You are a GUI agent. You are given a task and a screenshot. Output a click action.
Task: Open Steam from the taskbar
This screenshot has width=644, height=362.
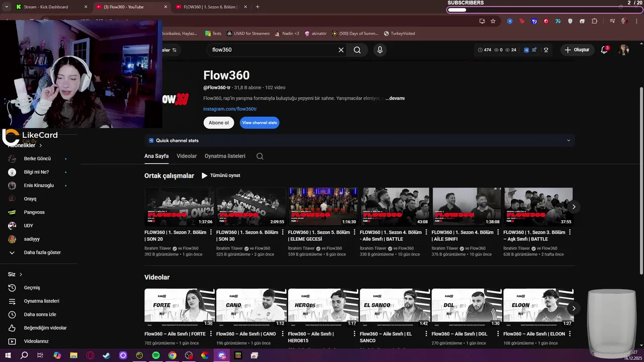106,355
